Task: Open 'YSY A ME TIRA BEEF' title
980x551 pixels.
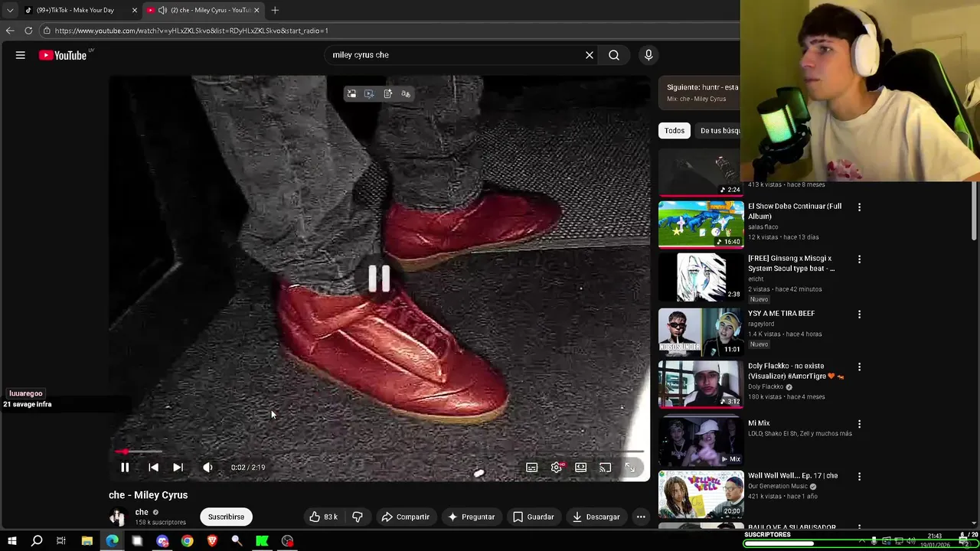Action: pos(781,314)
